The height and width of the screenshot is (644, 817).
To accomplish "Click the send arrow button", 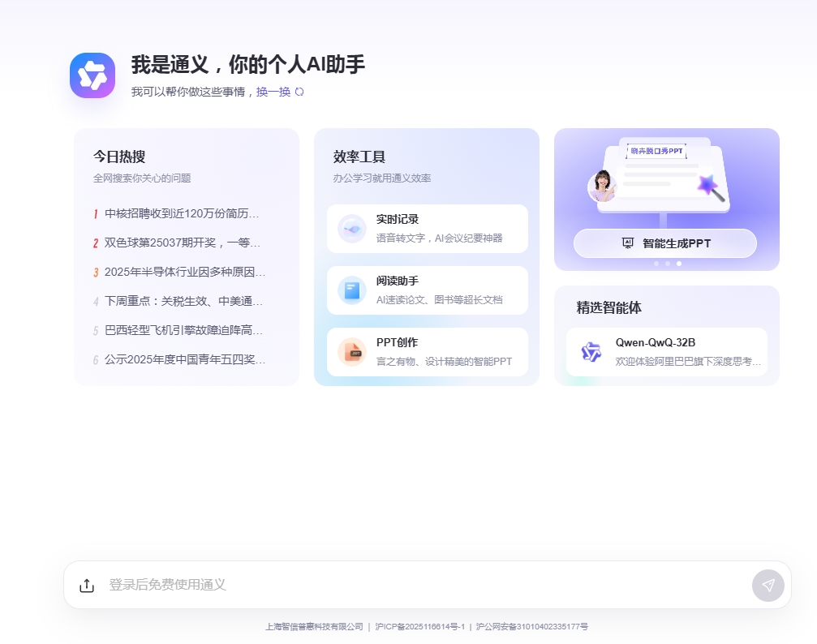I will [768, 585].
